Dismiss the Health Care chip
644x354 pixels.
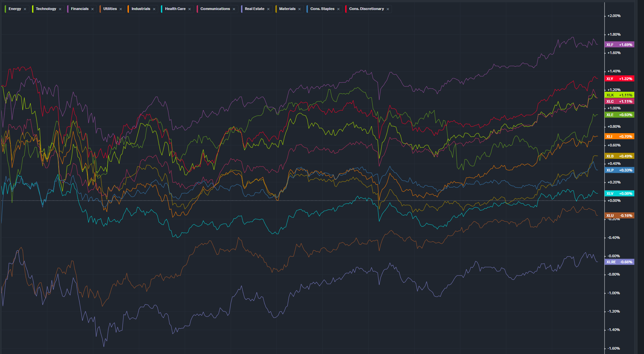(190, 9)
